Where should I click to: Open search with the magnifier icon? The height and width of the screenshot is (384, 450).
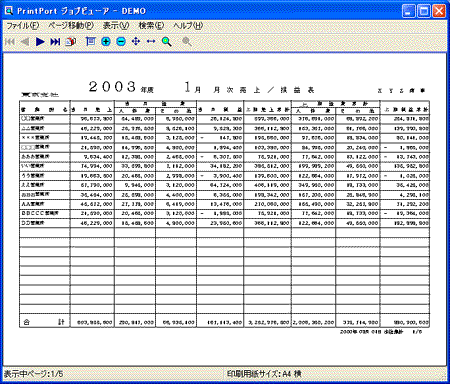point(167,42)
